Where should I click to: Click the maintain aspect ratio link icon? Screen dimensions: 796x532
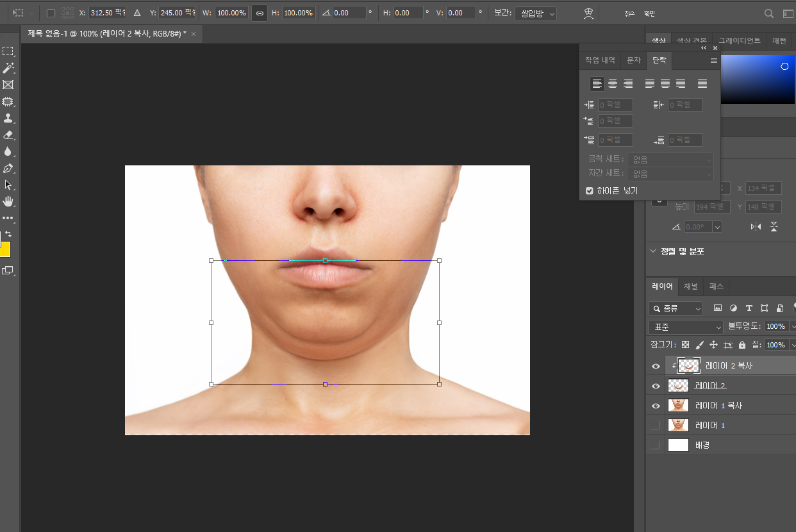click(260, 13)
